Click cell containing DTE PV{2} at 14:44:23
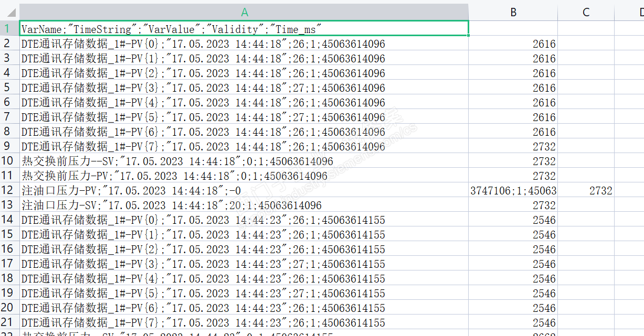 coord(244,249)
